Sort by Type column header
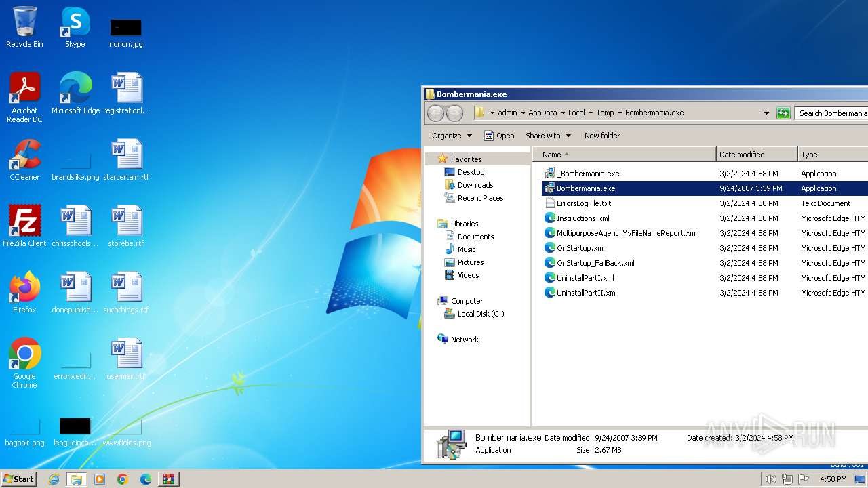 point(833,155)
